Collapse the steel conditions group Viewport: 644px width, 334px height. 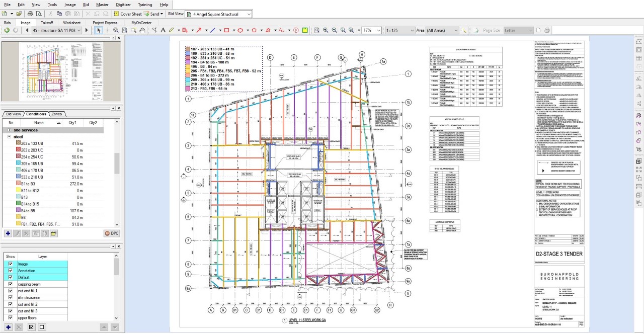coord(9,137)
